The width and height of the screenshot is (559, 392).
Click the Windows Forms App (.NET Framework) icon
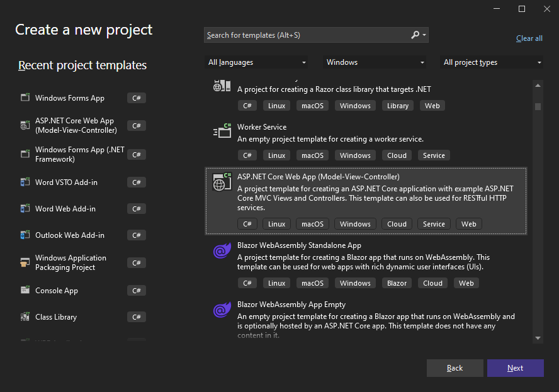[25, 154]
